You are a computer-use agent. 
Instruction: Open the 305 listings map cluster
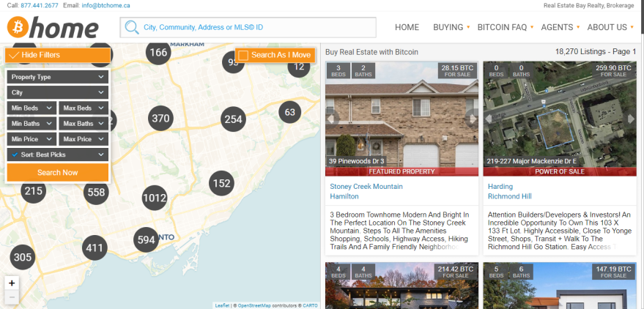(22, 257)
